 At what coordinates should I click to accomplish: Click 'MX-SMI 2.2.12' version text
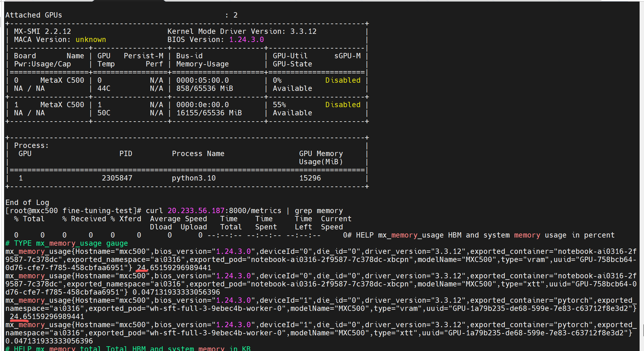(42, 31)
